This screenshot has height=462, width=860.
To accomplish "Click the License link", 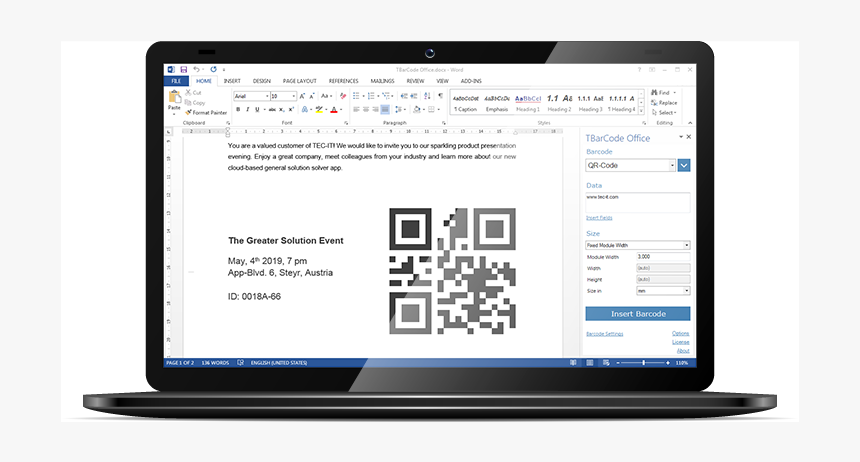I will pyautogui.click(x=681, y=342).
